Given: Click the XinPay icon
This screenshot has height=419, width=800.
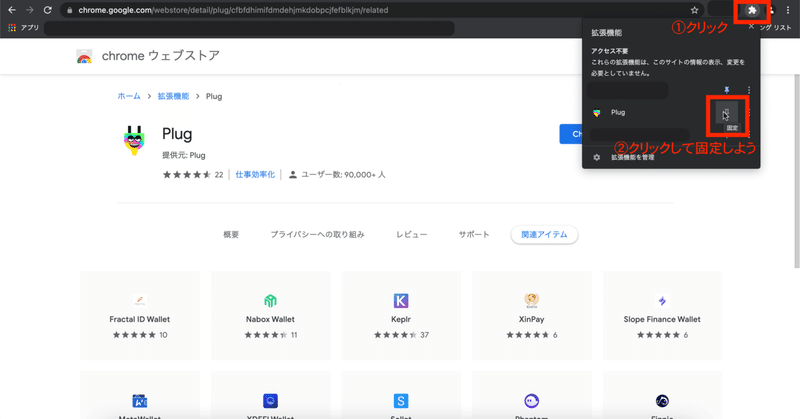Looking at the screenshot, I should click(x=532, y=300).
